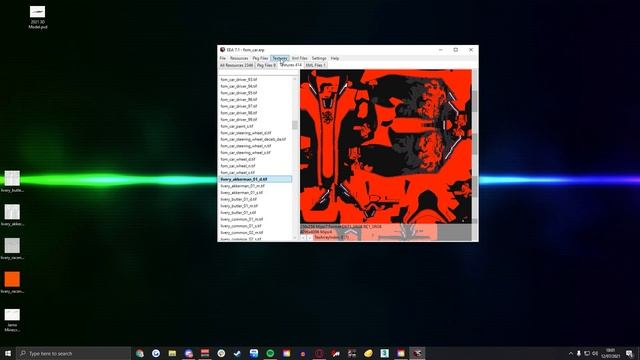Select livery_common_01_s.tif entry
This screenshot has height=360, width=640.
(255, 226)
